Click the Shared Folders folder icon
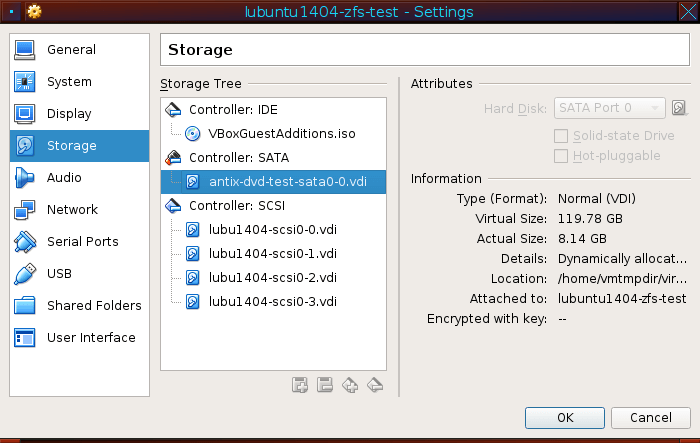 tap(25, 306)
